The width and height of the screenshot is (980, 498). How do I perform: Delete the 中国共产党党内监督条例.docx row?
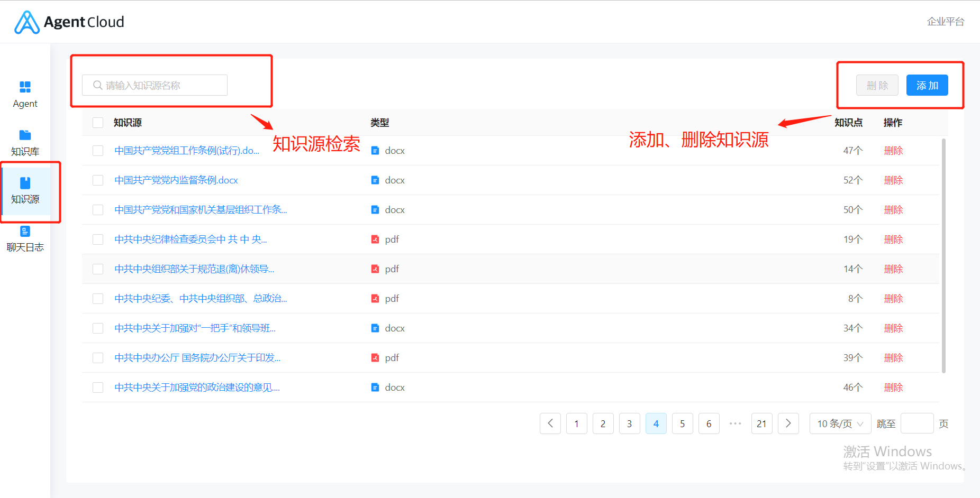click(893, 180)
